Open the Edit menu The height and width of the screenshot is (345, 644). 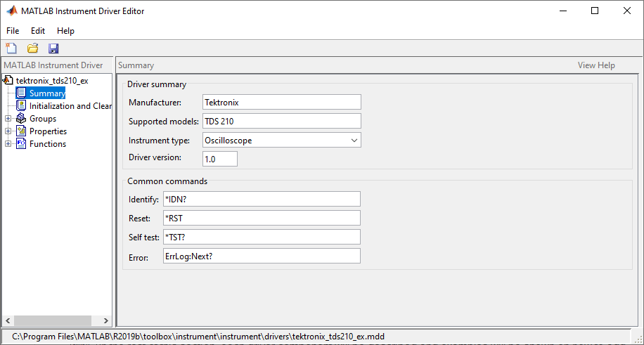(x=38, y=31)
